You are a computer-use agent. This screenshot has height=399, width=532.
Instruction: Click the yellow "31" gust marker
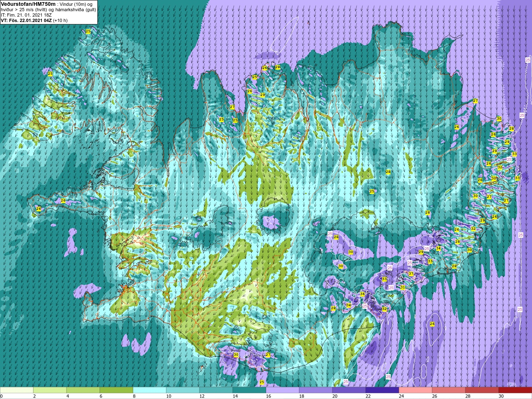tap(403, 287)
